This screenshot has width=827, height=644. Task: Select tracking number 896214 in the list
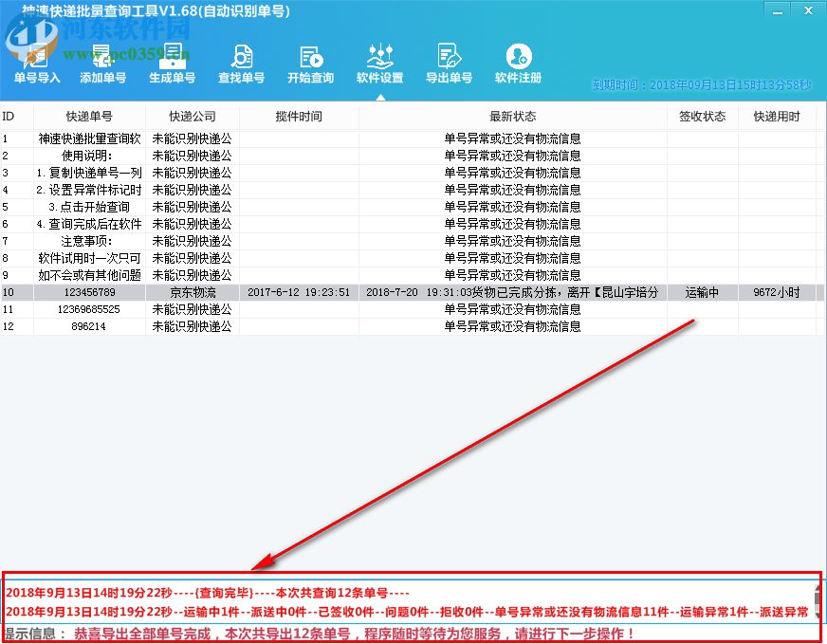coord(90,326)
